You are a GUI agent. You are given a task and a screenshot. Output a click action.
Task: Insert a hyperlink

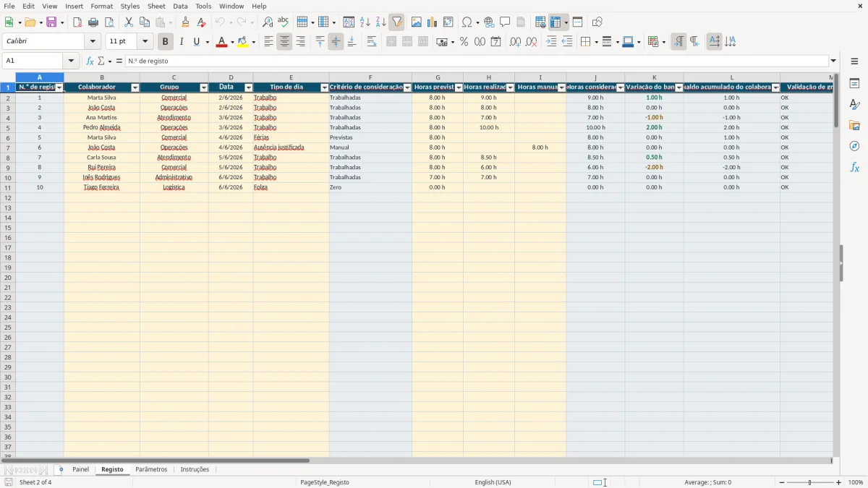[x=489, y=22]
